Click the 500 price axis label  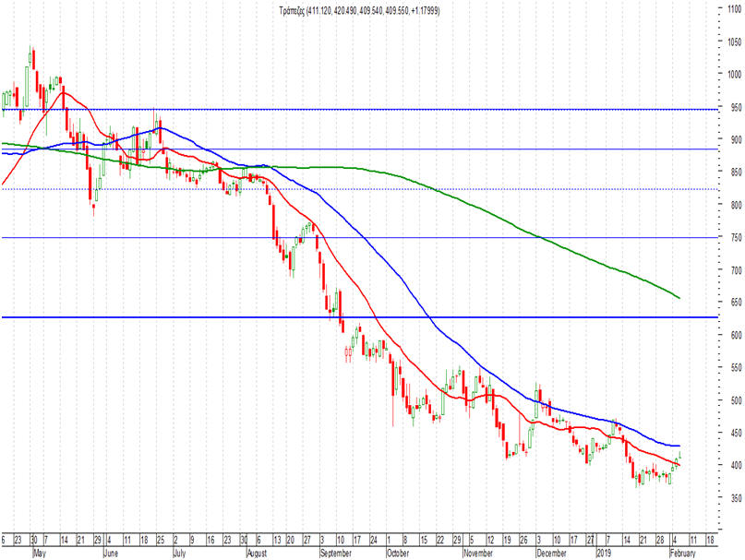click(736, 400)
